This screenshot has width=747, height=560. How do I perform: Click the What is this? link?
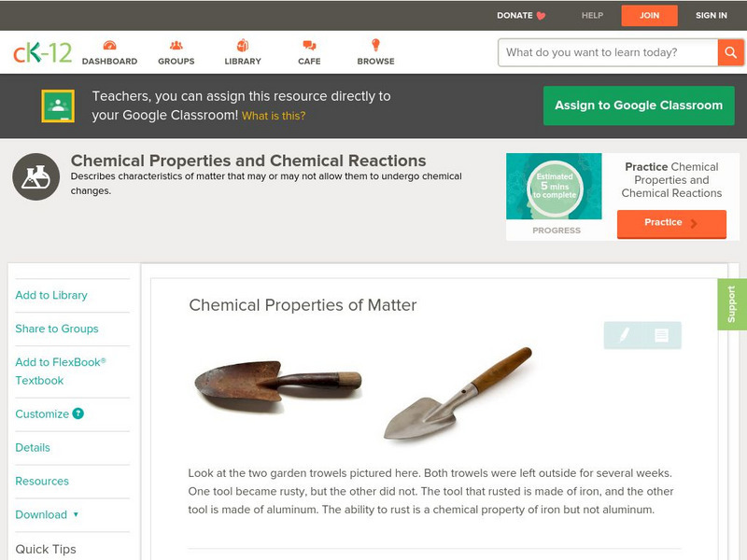[x=274, y=116]
